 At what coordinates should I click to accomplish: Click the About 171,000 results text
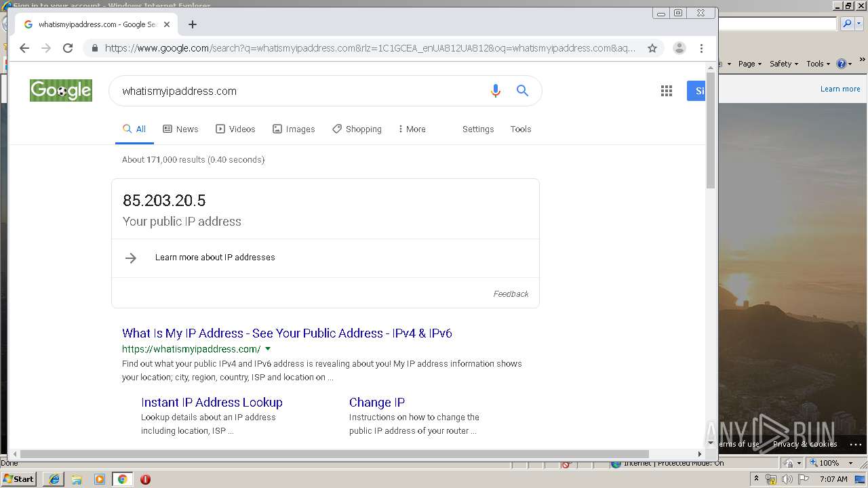[x=193, y=160]
